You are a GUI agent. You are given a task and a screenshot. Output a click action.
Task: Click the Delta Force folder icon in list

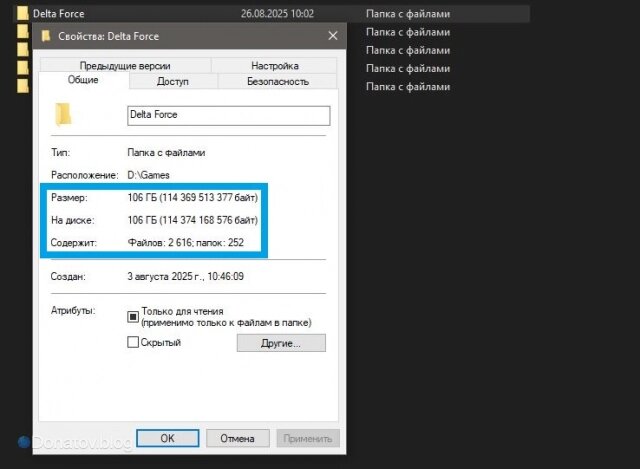[22, 13]
